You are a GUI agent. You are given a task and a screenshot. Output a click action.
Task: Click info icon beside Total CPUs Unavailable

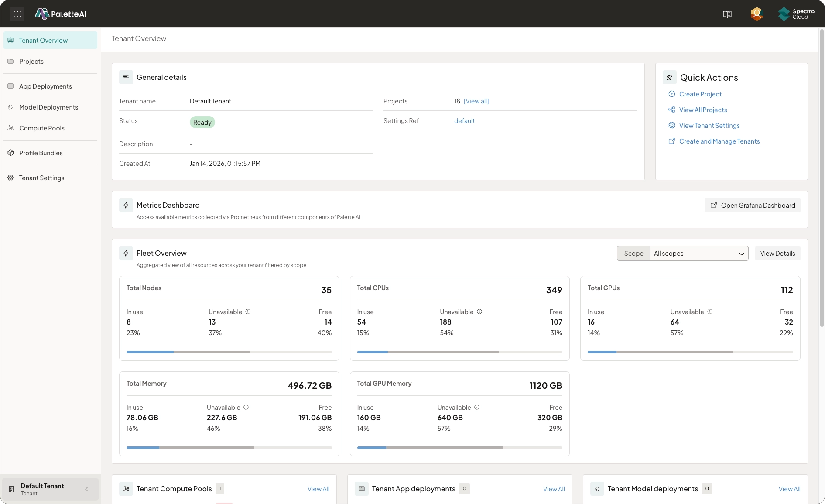[479, 312]
